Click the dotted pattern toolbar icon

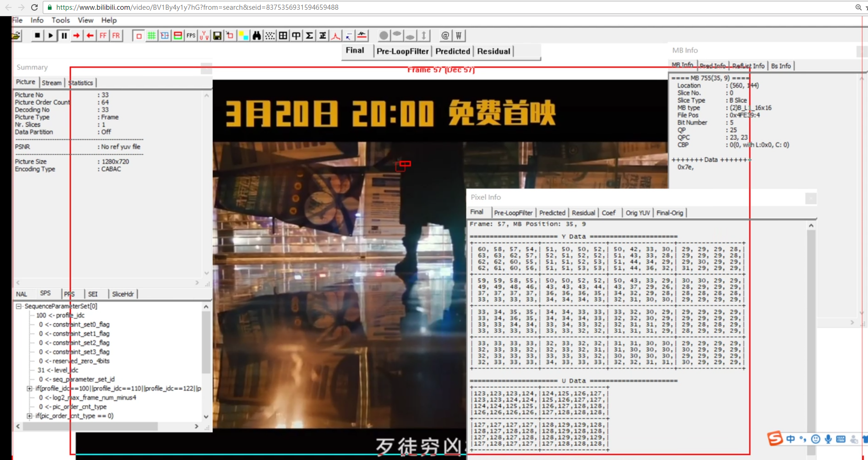click(270, 36)
